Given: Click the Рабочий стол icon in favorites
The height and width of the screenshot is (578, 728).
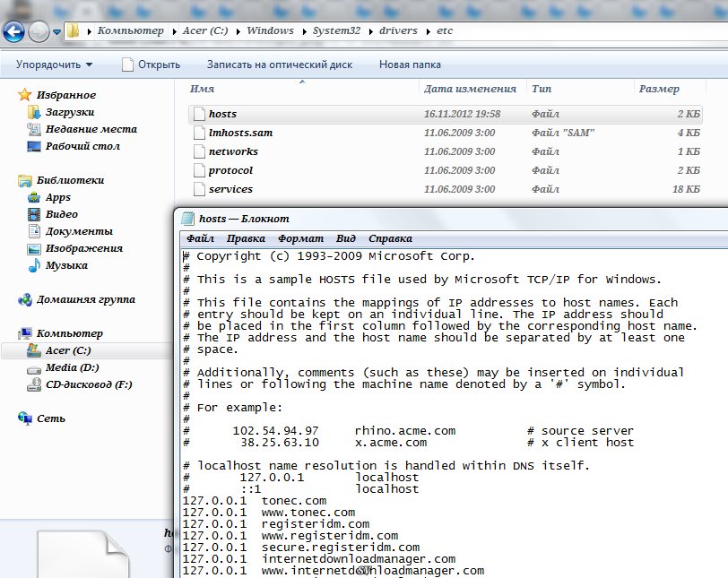Looking at the screenshot, I should [x=34, y=146].
